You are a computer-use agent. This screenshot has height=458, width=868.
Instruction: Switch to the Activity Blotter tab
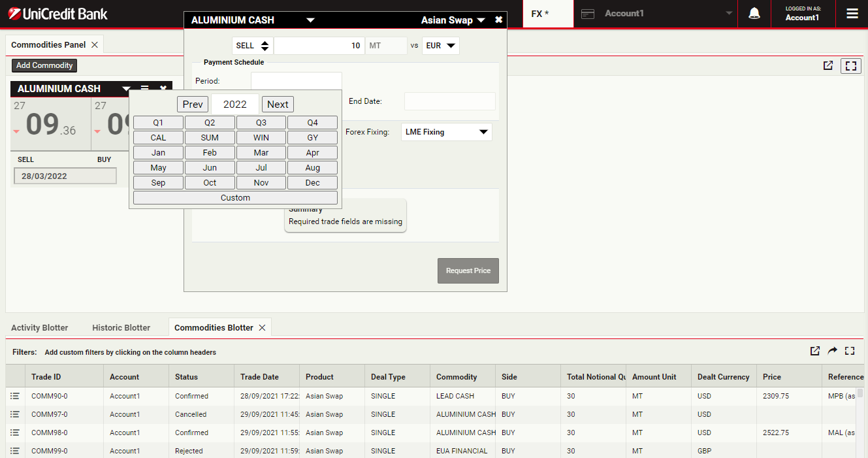[x=39, y=327]
